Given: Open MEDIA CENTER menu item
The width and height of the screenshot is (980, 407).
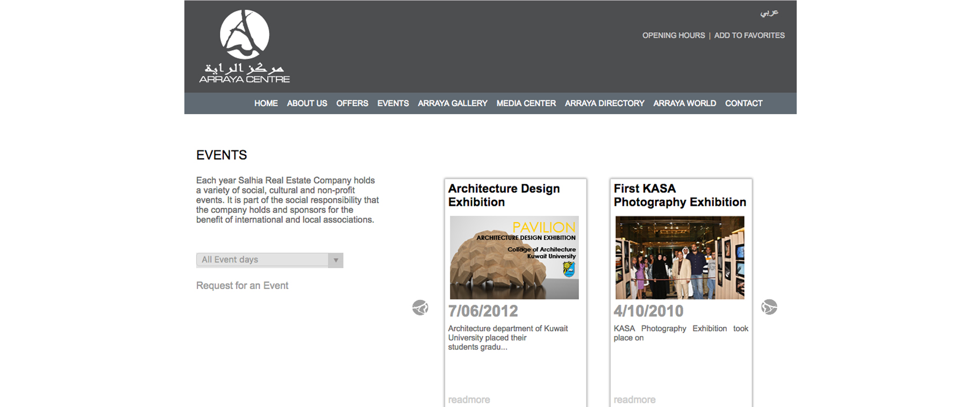Looking at the screenshot, I should (x=526, y=103).
